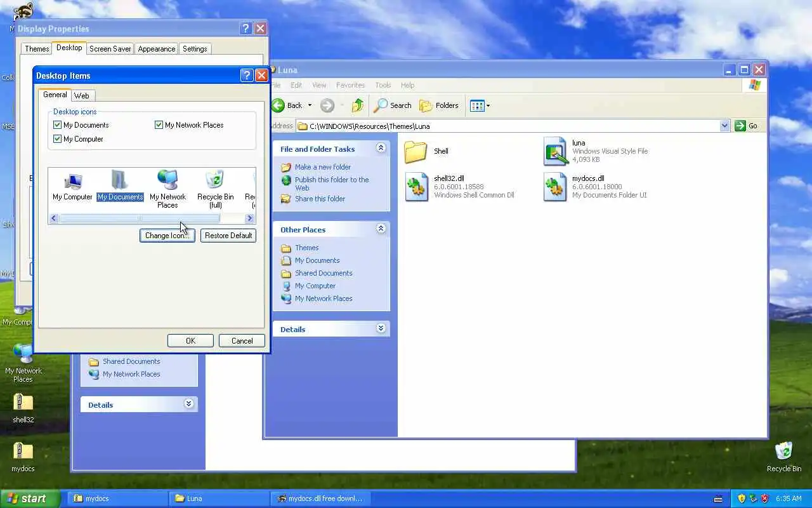Click the Go button next to address bar
The width and height of the screenshot is (812, 508).
(x=746, y=126)
